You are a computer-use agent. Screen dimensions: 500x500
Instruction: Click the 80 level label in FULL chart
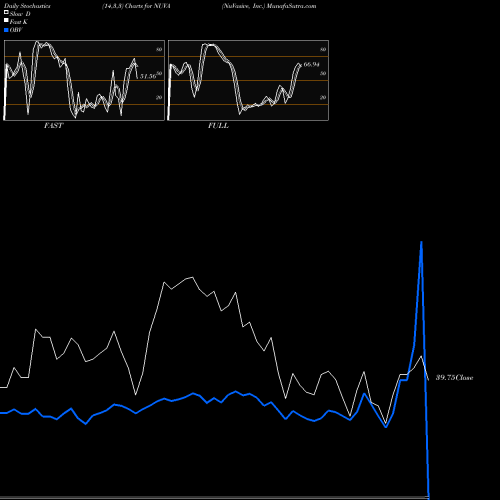(323, 49)
